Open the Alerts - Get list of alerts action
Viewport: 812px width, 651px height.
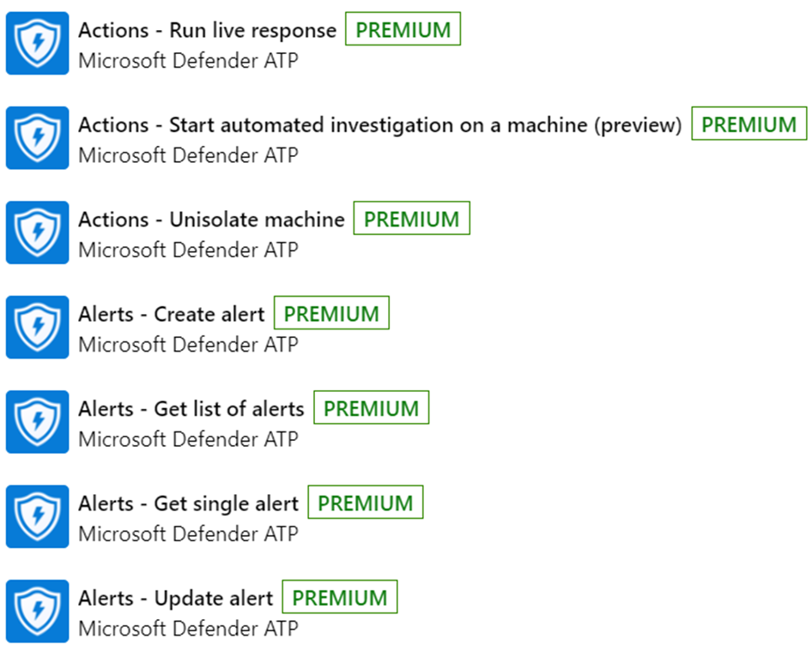click(x=191, y=409)
